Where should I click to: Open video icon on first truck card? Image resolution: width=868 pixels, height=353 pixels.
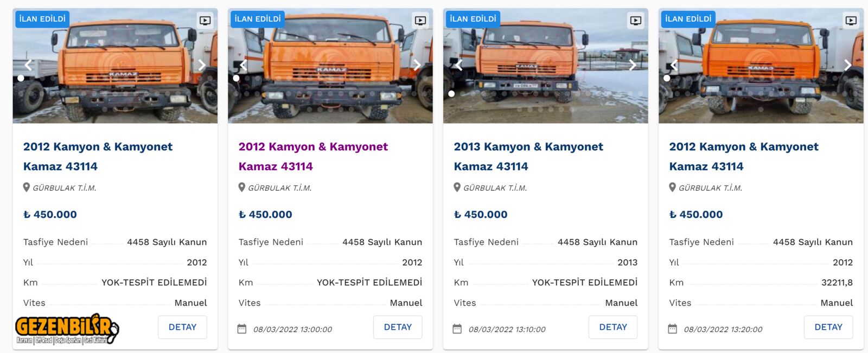pyautogui.click(x=205, y=21)
